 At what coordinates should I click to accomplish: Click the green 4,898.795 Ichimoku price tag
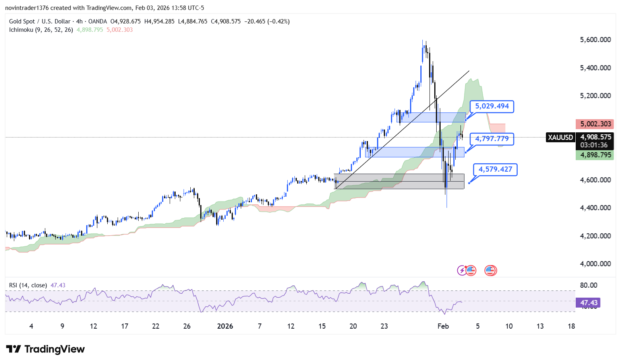coord(595,155)
